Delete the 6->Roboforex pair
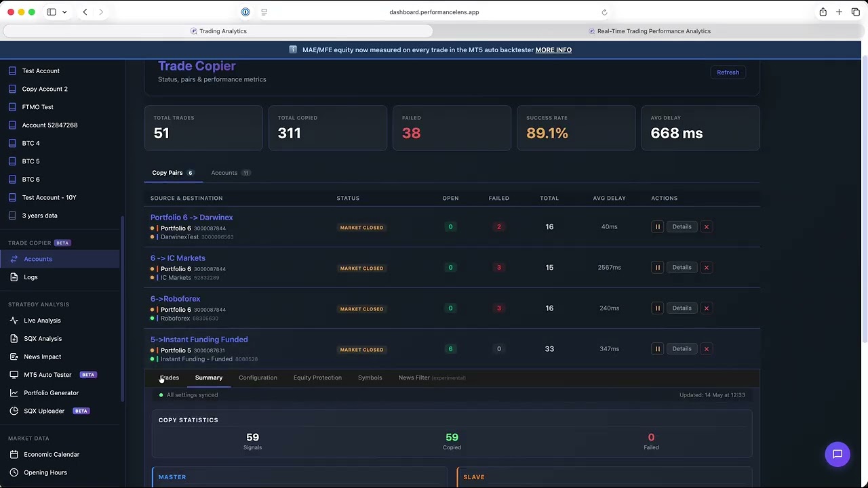868x488 pixels. pyautogui.click(x=706, y=308)
